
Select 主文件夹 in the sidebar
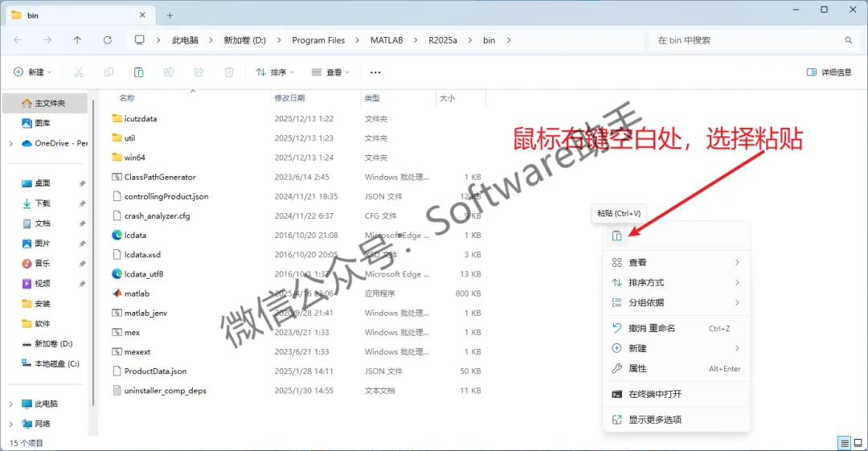tap(44, 103)
